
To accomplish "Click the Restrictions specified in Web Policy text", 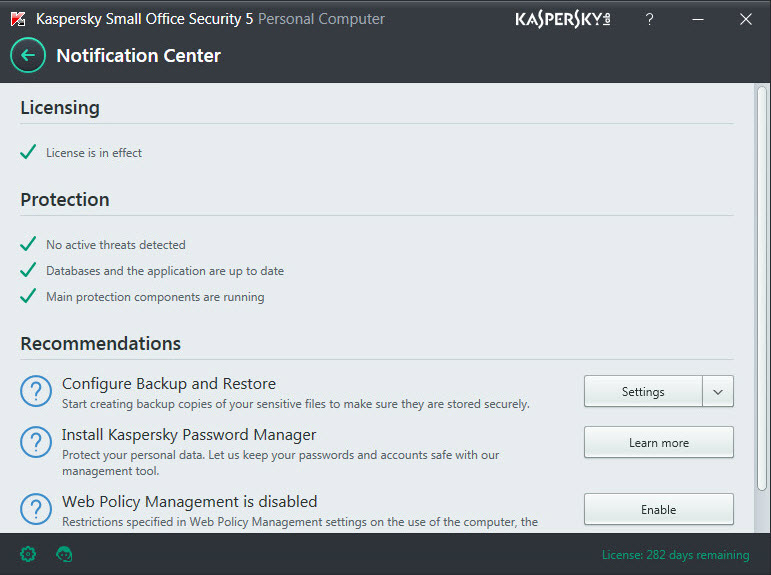I will click(x=300, y=522).
